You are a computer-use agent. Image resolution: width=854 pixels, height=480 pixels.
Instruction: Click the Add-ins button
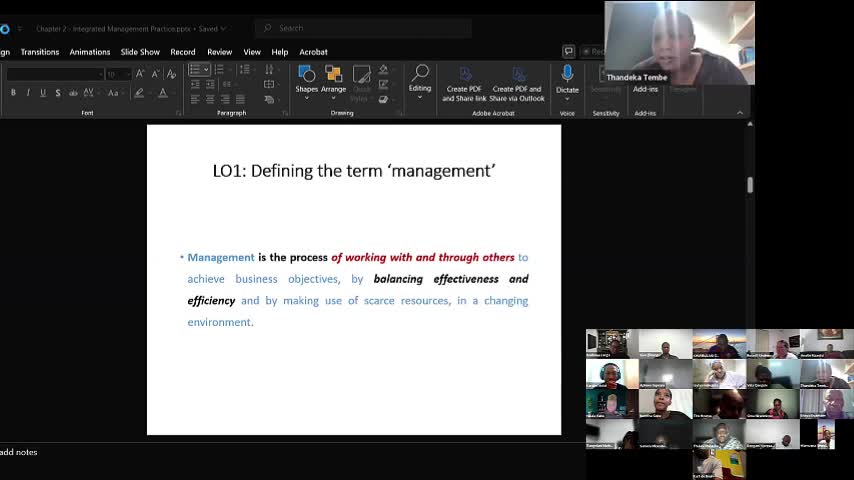(645, 89)
